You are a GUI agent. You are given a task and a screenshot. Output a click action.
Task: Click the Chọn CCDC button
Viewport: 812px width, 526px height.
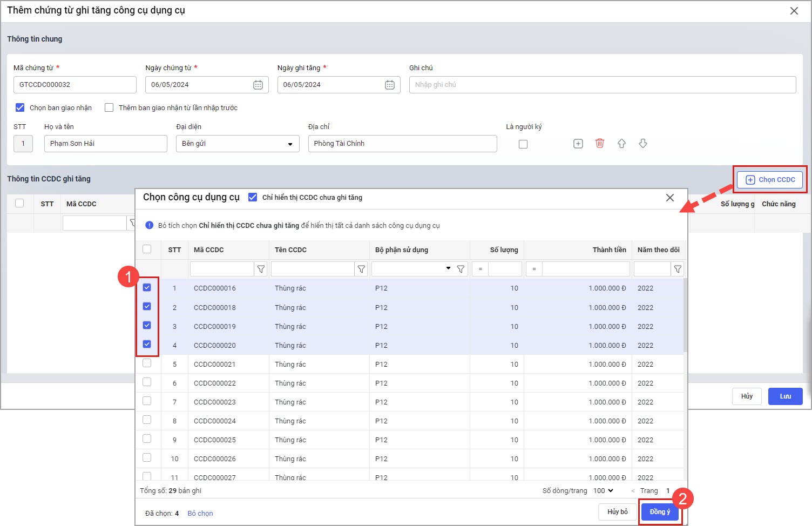tap(770, 180)
